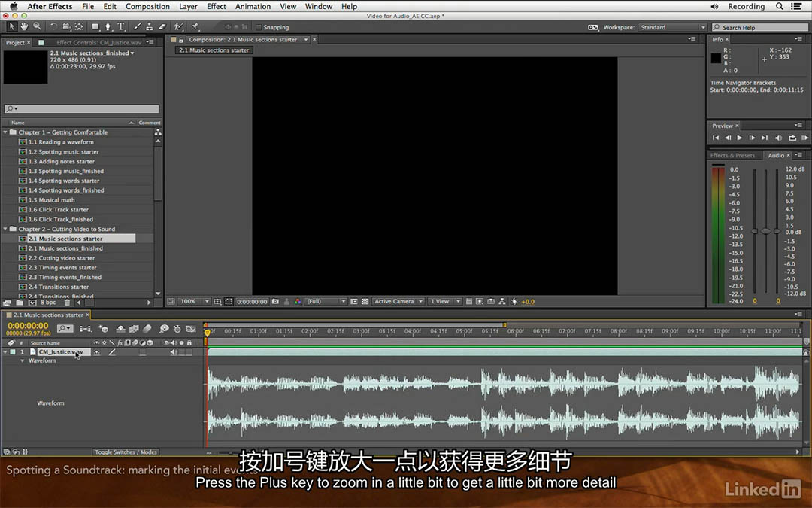
Task: Toggle loop option in the Preview panel
Action: [x=792, y=138]
